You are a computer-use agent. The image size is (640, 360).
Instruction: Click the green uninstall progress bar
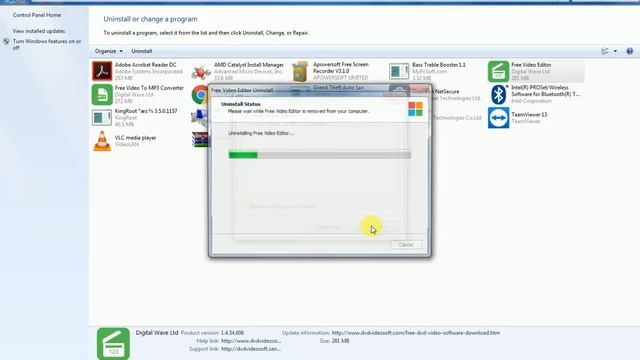tap(320, 155)
